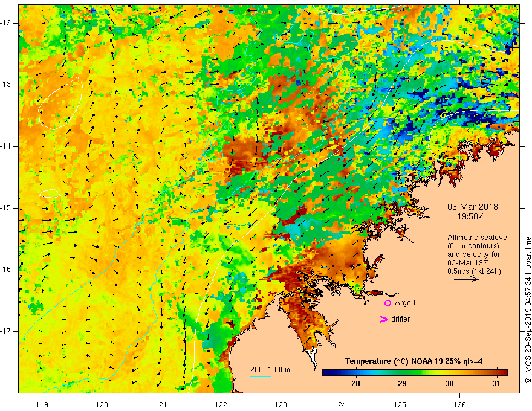Click longitude axis label 122
Image resolution: width=532 pixels, height=411 pixels.
(x=221, y=404)
